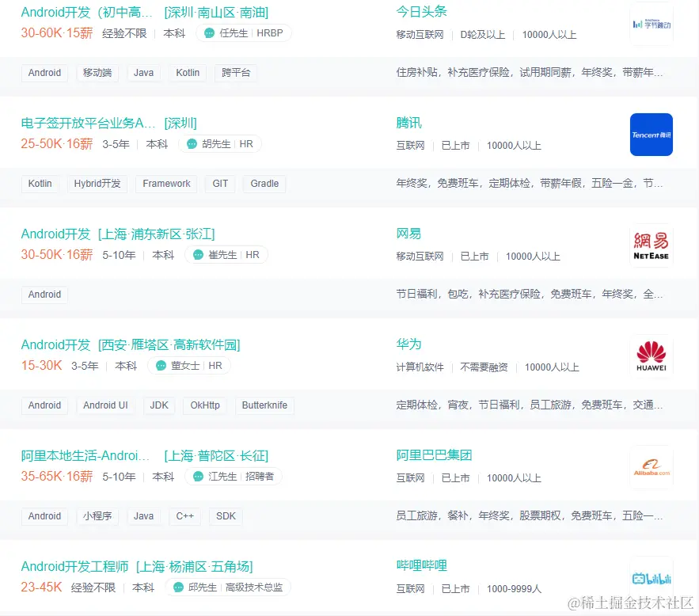
Task: Select the Butterknife skill tag
Action: [265, 405]
